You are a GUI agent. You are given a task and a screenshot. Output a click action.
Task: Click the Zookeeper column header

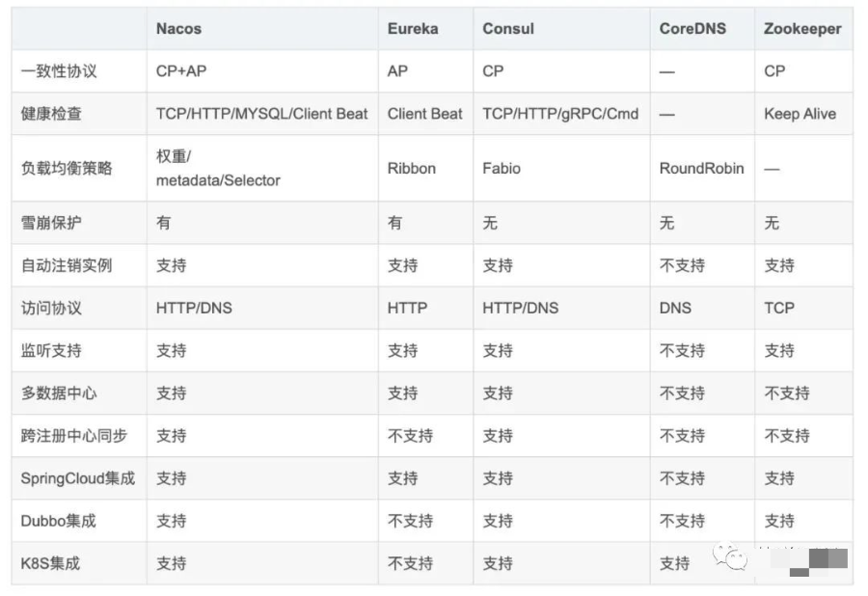pyautogui.click(x=802, y=29)
